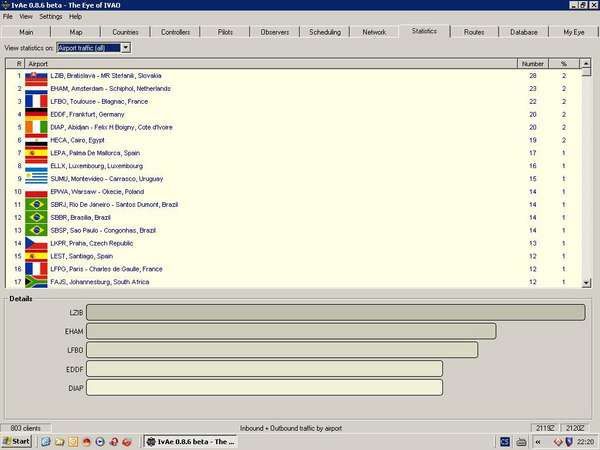
Task: Switch to the My Eye tab
Action: [x=574, y=32]
